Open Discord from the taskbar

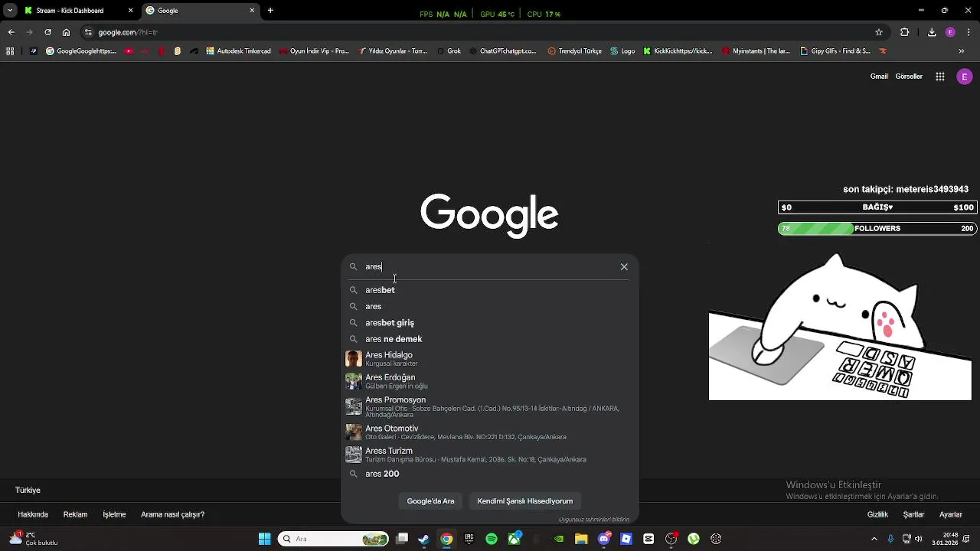coord(604,539)
